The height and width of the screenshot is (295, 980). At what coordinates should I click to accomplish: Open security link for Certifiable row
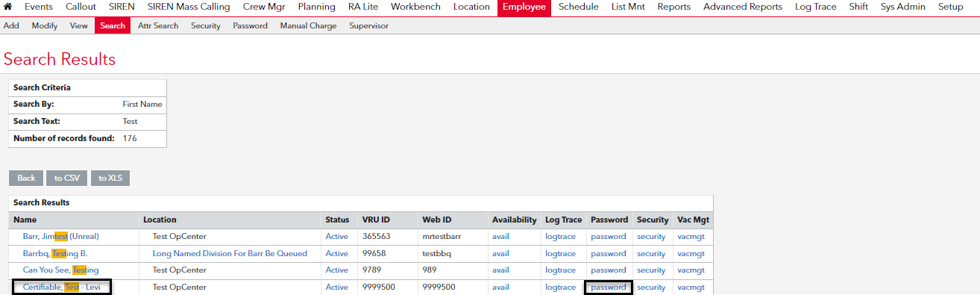tap(651, 288)
